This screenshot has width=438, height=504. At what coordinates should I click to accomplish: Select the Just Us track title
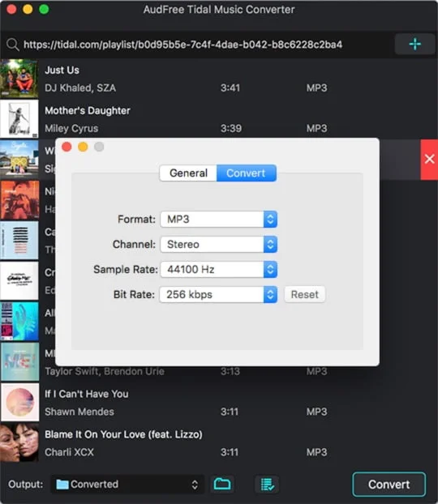pos(62,70)
